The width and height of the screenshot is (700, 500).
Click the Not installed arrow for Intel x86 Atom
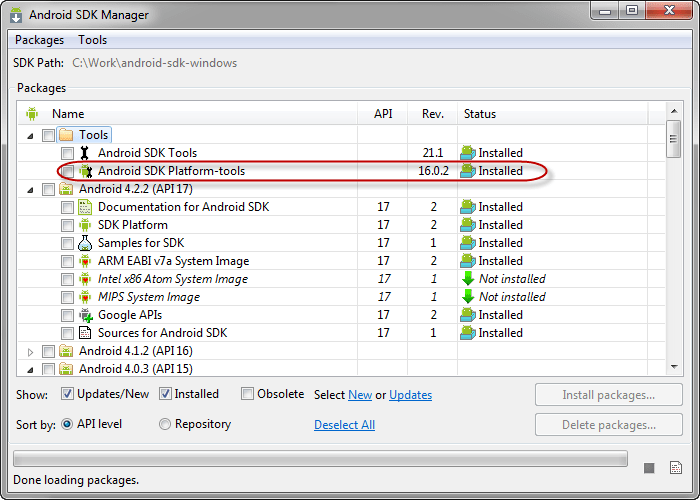coord(467,279)
